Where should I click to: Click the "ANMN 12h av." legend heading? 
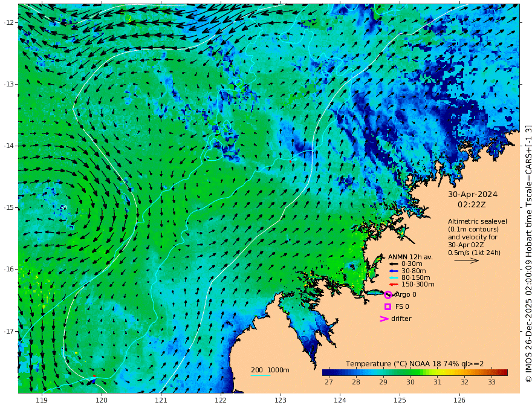tap(410, 257)
